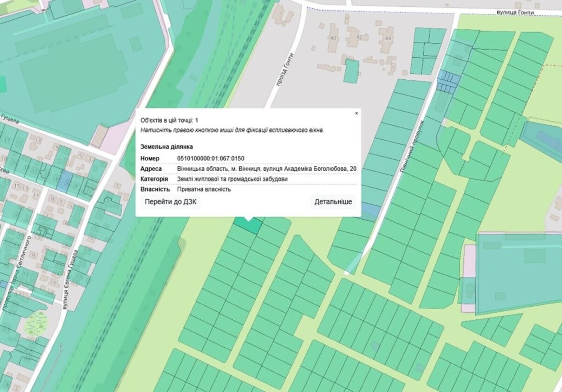Screen dimensions: 562x392
Task: Click building number 42 on map
Action: coord(359,36)
